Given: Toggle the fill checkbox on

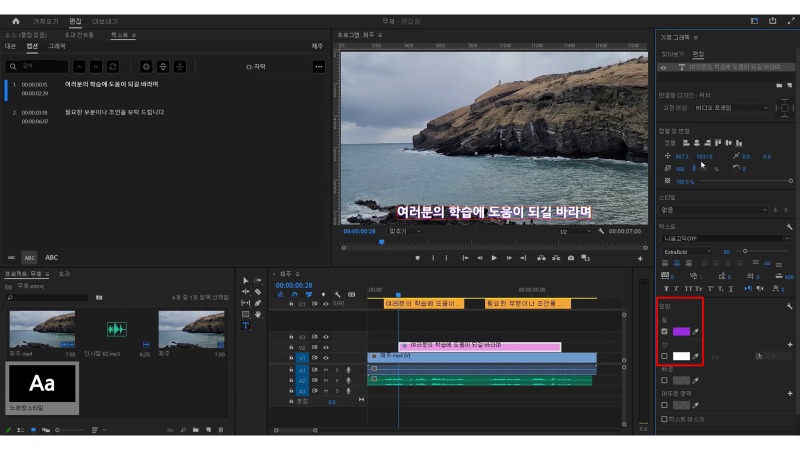Looking at the screenshot, I should tap(665, 331).
